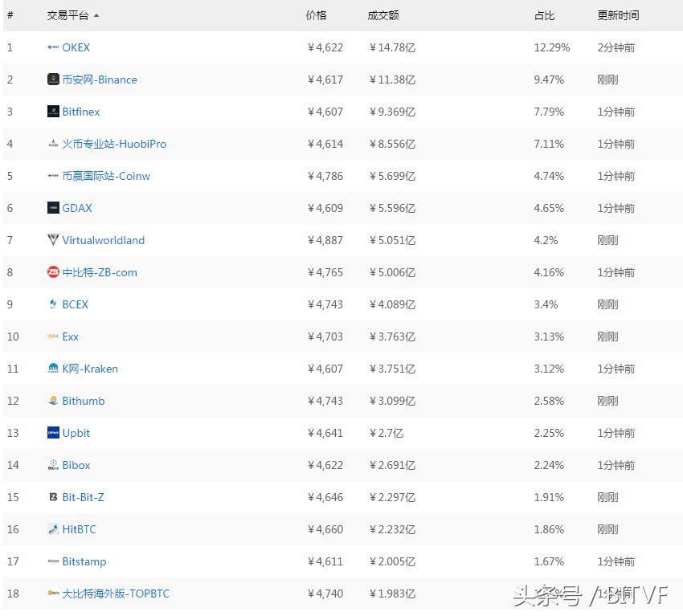Click OKEX volume ¥14.78亿
The height and width of the screenshot is (616, 683).
point(392,47)
